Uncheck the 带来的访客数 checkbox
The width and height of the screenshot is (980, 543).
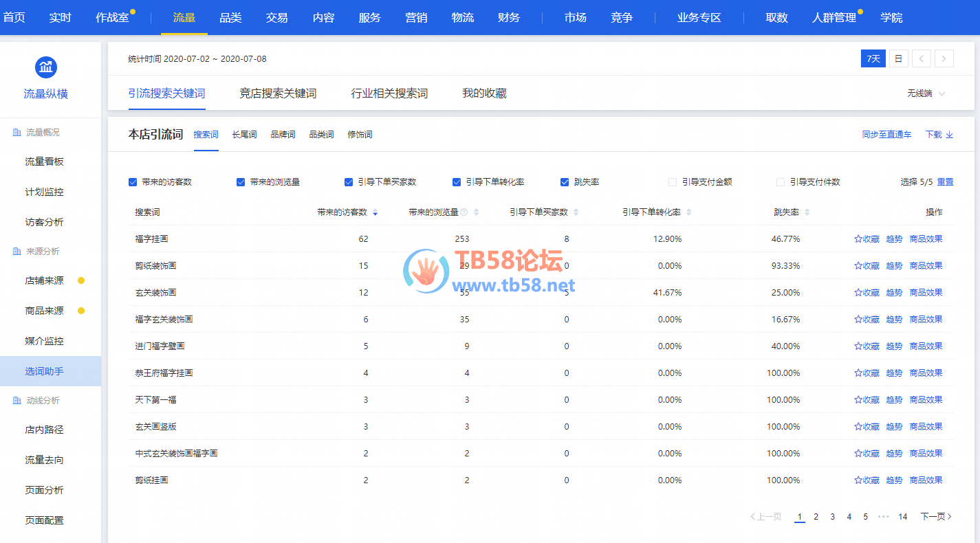(133, 182)
